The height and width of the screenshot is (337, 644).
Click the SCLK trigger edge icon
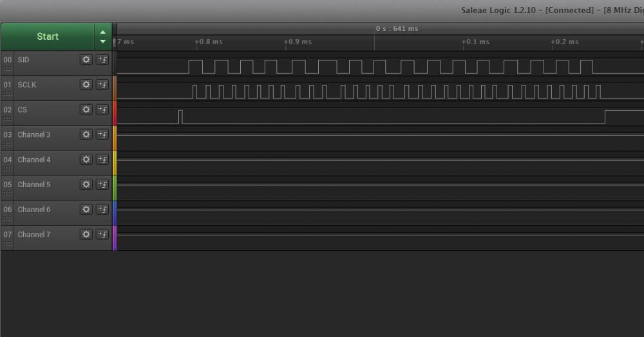pyautogui.click(x=102, y=85)
